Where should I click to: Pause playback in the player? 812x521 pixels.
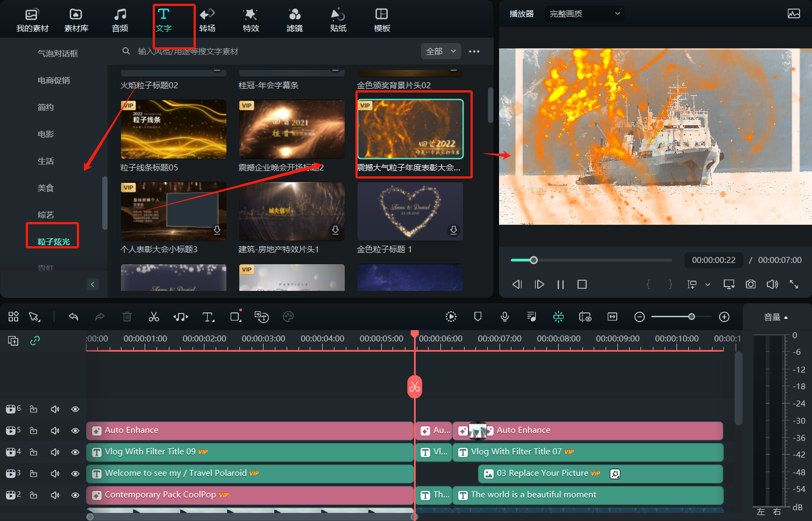pos(560,284)
